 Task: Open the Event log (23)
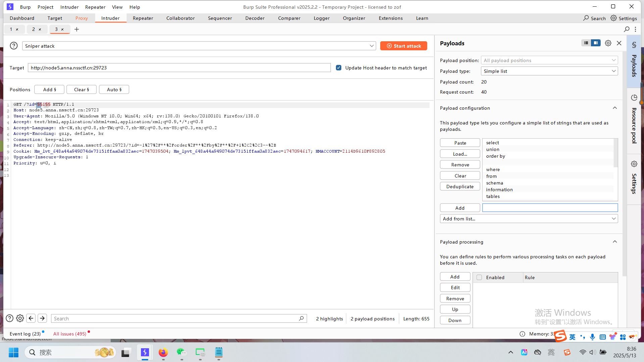click(x=25, y=334)
